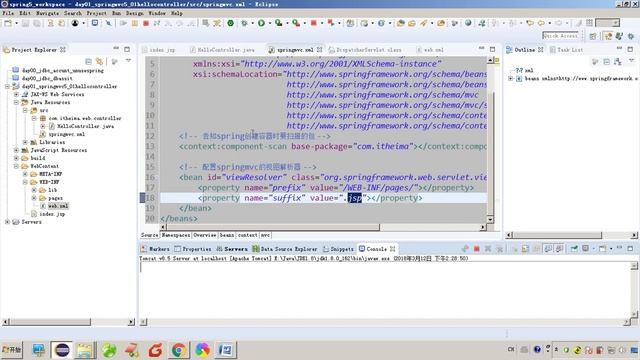Close the Console view tab
Viewport: 640px width, 360px height.
393,249
